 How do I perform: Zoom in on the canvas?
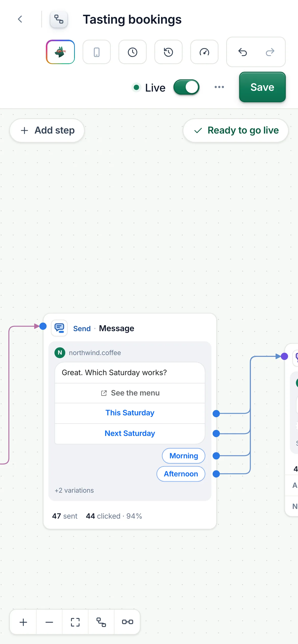pyautogui.click(x=23, y=622)
